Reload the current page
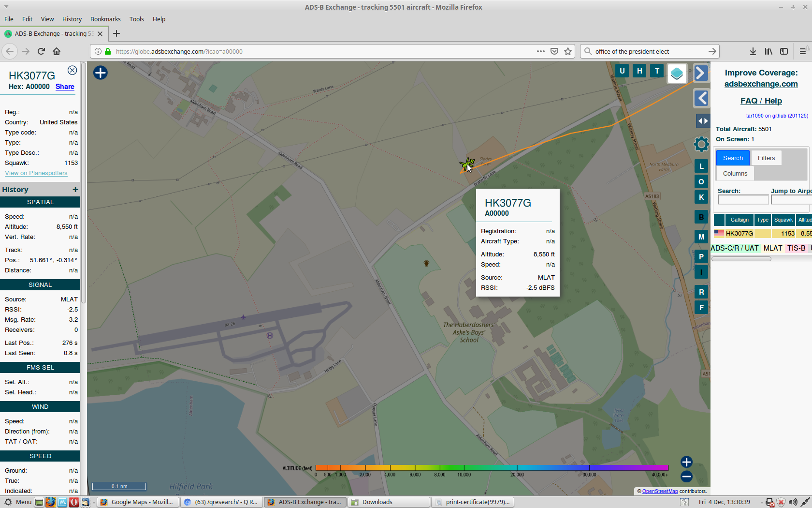This screenshot has height=508, width=812. click(41, 51)
